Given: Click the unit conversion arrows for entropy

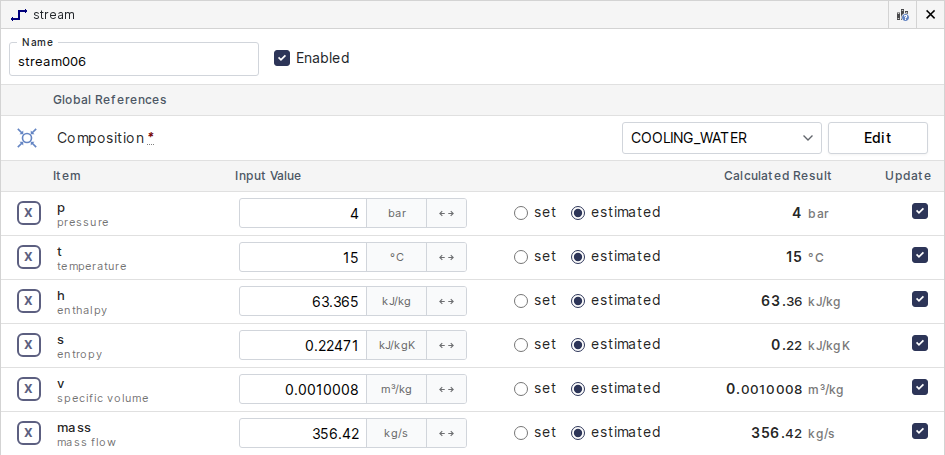Looking at the screenshot, I should point(446,345).
